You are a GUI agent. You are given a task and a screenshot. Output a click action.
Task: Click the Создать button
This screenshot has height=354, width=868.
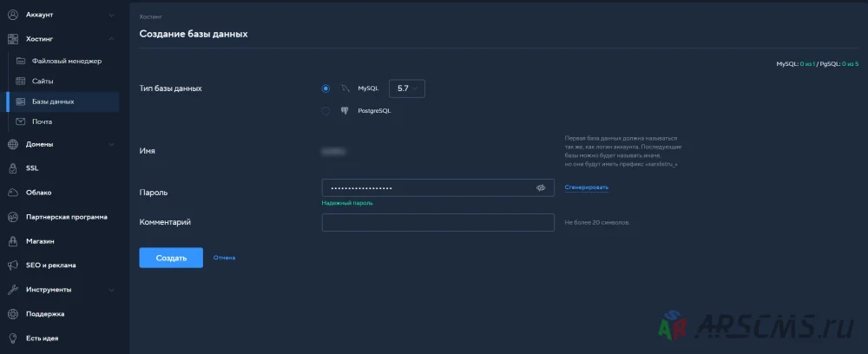(171, 258)
